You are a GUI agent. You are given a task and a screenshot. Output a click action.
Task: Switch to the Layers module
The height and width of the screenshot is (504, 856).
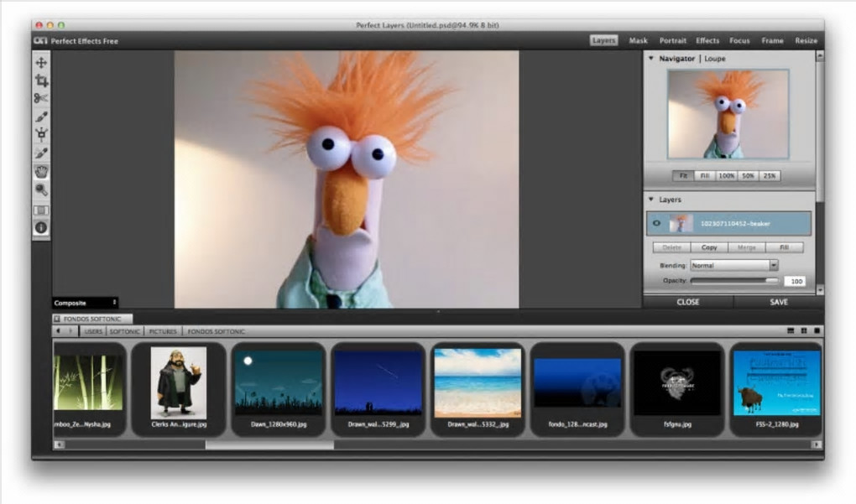pos(603,40)
